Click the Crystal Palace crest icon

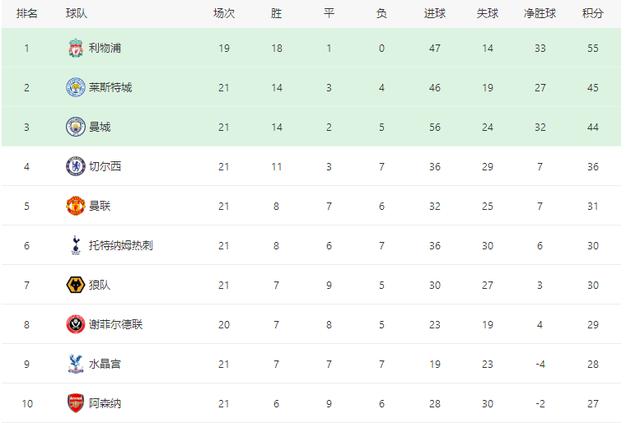[x=75, y=364]
